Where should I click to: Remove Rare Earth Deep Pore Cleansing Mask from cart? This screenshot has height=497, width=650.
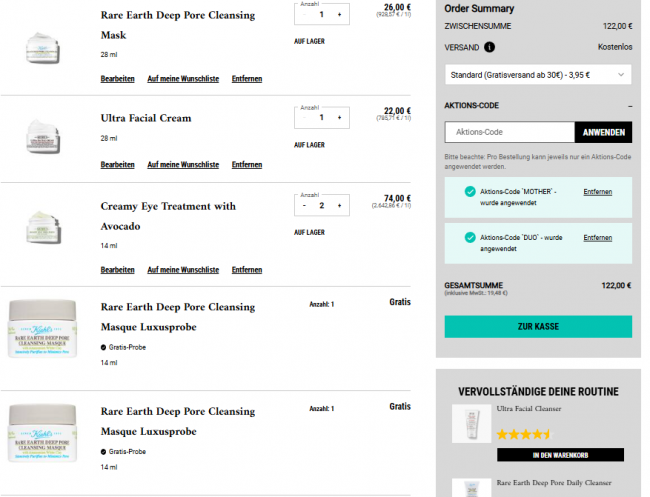tap(247, 79)
